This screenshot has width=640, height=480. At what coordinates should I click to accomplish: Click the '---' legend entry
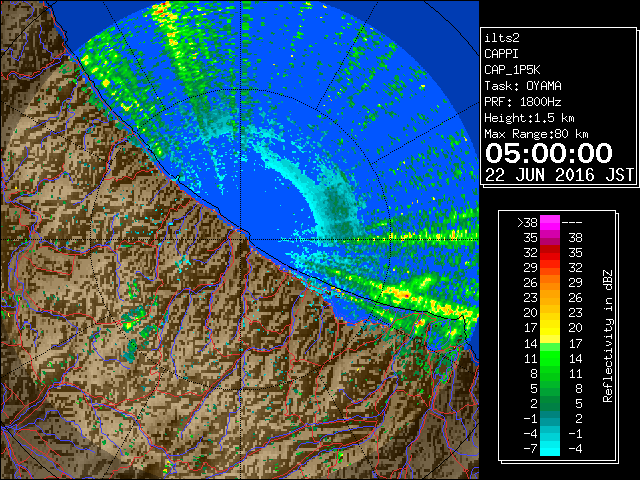tap(572, 222)
